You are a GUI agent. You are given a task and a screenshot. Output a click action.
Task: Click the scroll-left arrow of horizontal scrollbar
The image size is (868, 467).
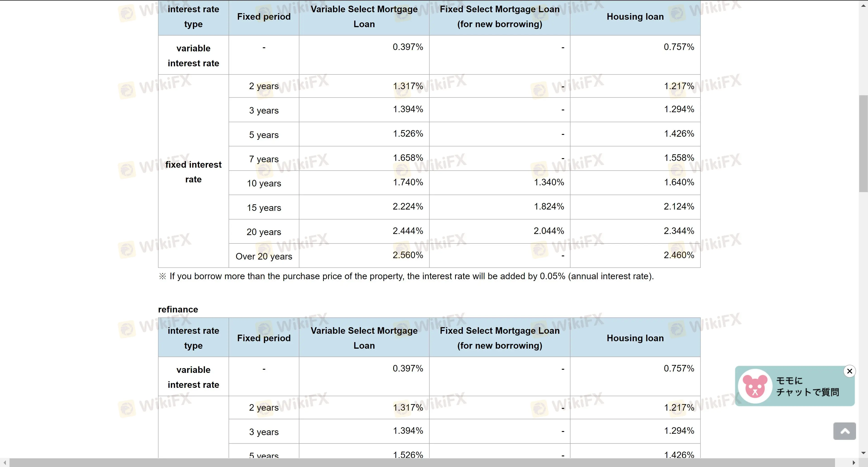tap(4, 463)
